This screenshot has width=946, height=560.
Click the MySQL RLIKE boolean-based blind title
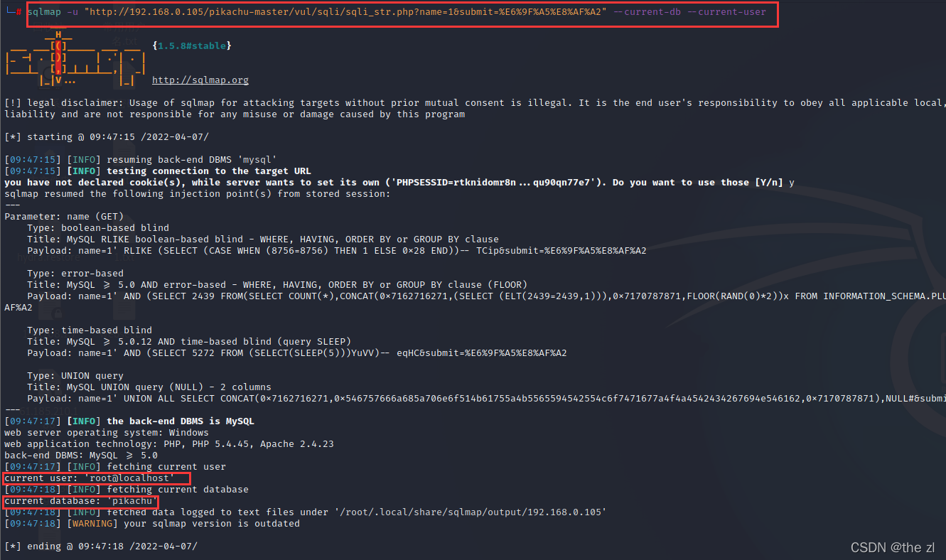click(x=263, y=239)
